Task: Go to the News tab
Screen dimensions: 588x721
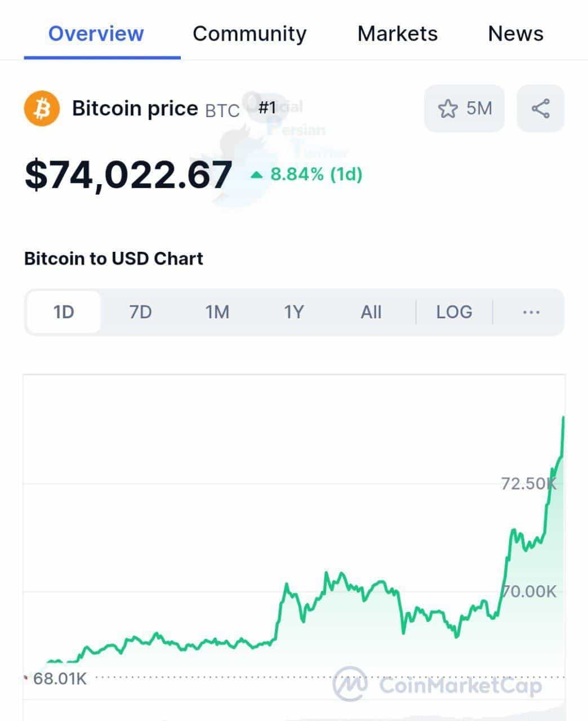Action: [x=515, y=34]
